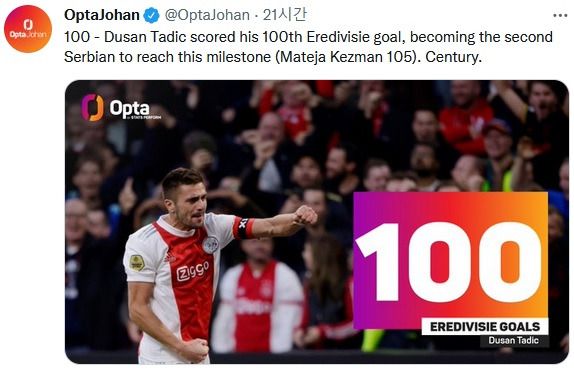Click the Ziggo sponsor logo on jersey

click(x=192, y=272)
